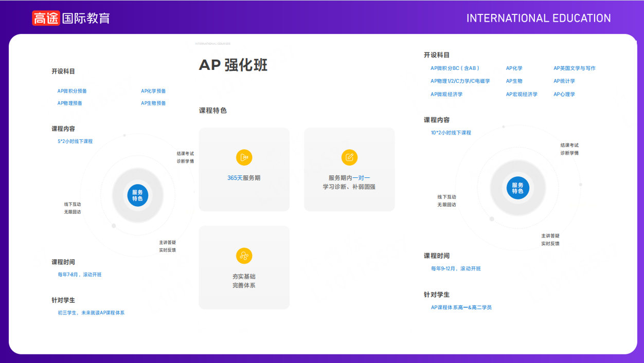Click the blue 服务特色 circle under 5*2小时线下课程
644x363 pixels.
point(137,195)
